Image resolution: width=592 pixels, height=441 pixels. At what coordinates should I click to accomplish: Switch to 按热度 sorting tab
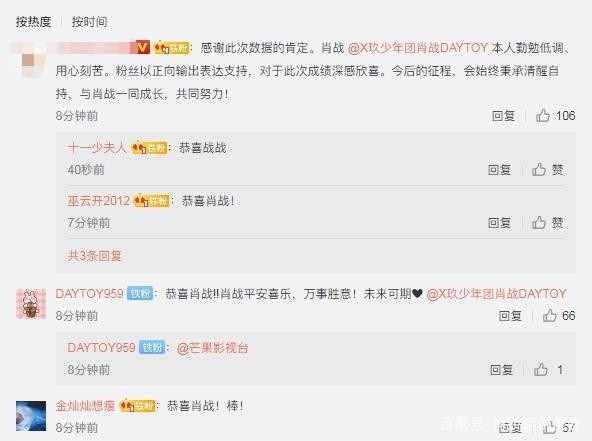(33, 22)
